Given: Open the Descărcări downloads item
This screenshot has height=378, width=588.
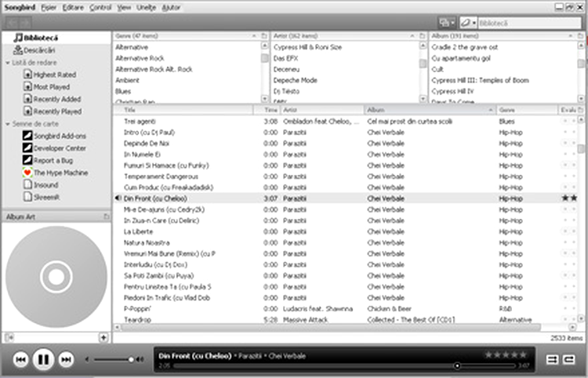Looking at the screenshot, I should click(34, 50).
